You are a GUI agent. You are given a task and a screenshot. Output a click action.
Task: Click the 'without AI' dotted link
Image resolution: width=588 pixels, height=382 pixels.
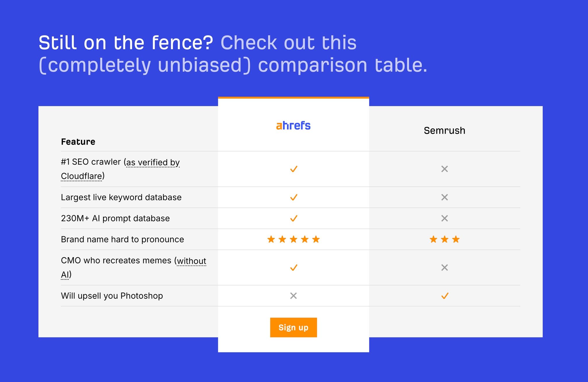(x=191, y=261)
